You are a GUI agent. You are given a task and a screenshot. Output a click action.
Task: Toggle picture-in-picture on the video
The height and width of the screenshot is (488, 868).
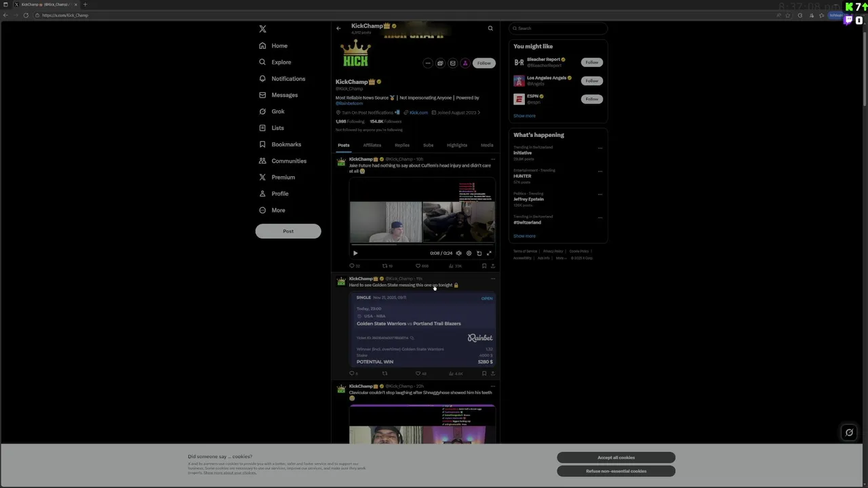tap(479, 253)
